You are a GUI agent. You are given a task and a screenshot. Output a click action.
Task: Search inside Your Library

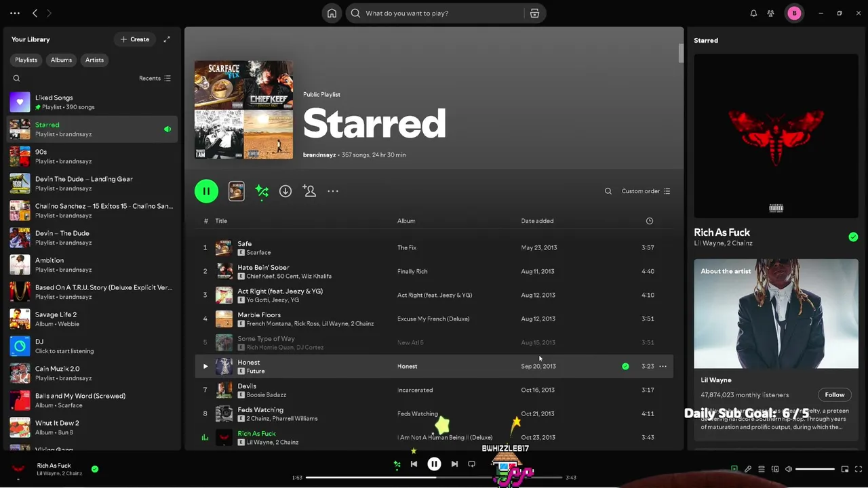pos(16,78)
